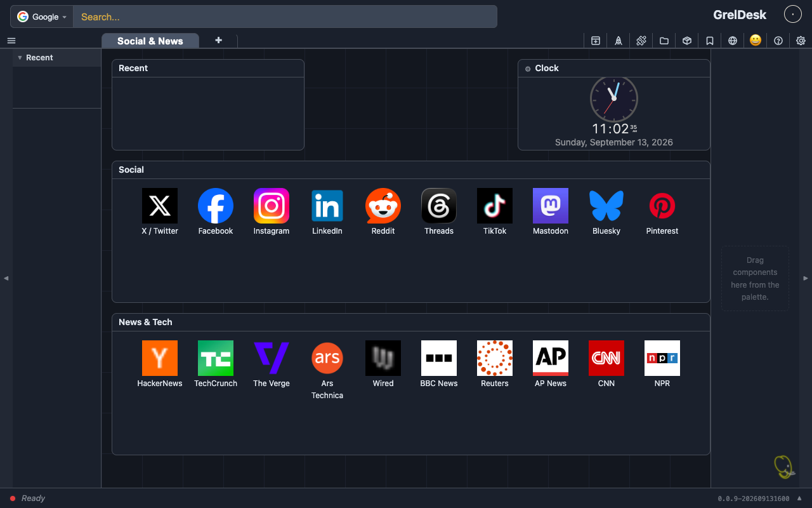Open the Ars Technica shortcut
The height and width of the screenshot is (508, 812).
(327, 370)
